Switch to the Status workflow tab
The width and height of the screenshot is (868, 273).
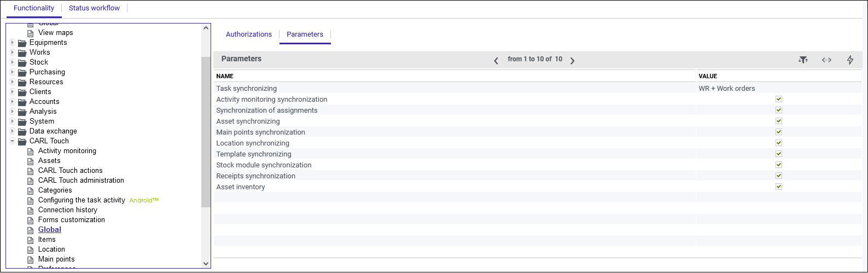(94, 8)
